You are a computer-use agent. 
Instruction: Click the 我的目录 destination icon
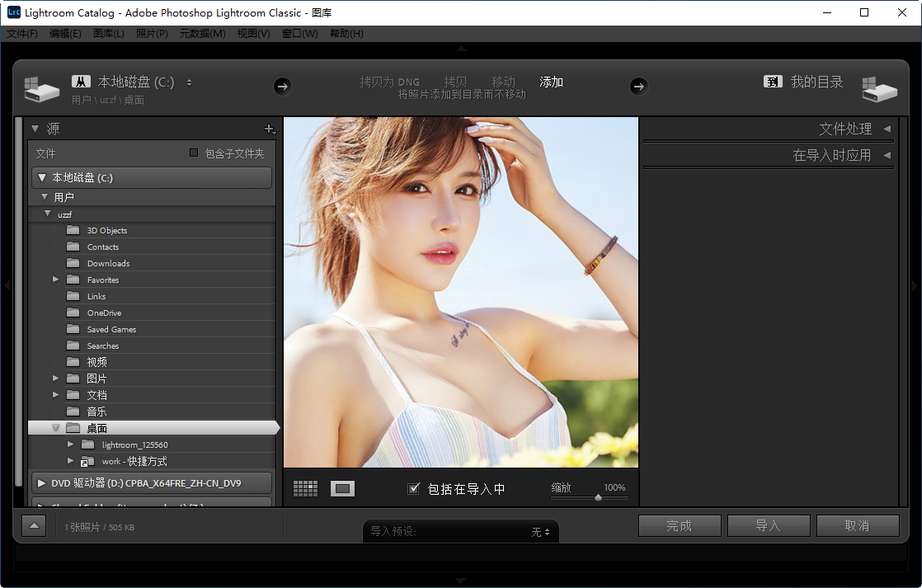(773, 82)
